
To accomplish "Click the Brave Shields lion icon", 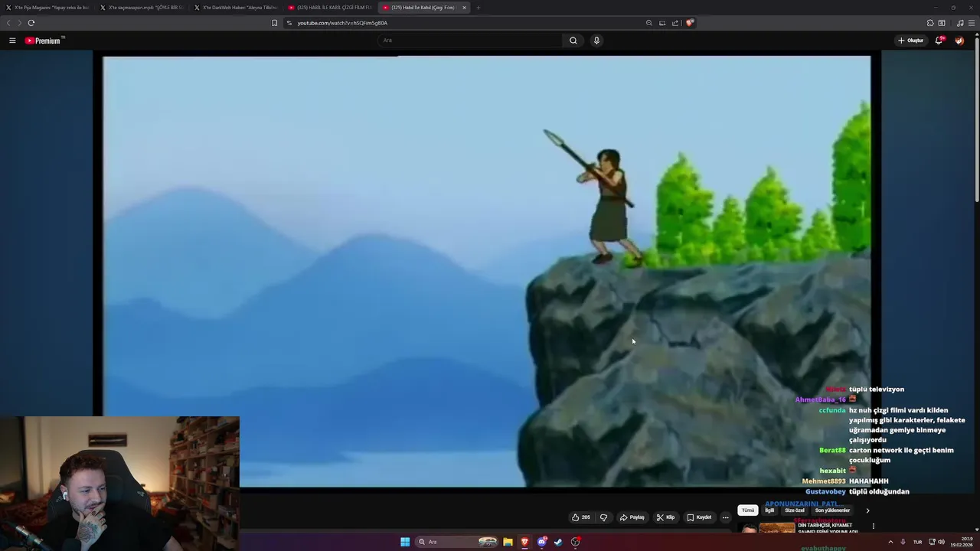I will 689,23.
